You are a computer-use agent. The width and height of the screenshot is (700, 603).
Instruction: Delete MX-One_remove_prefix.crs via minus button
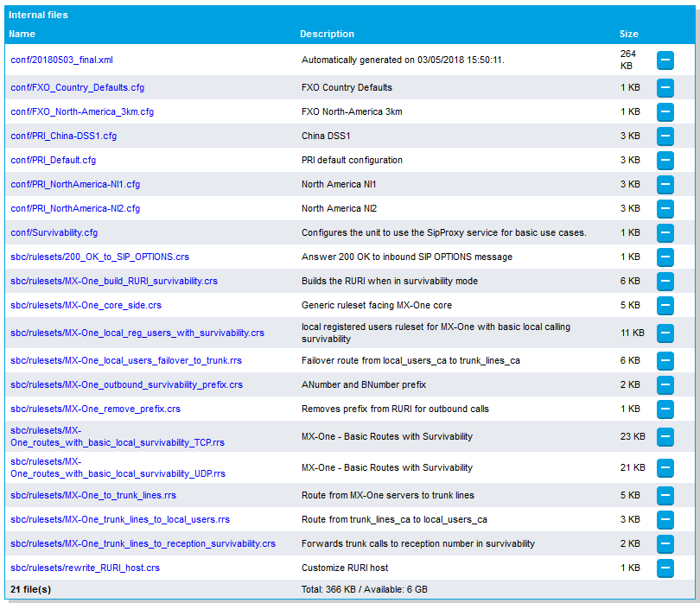click(x=665, y=409)
